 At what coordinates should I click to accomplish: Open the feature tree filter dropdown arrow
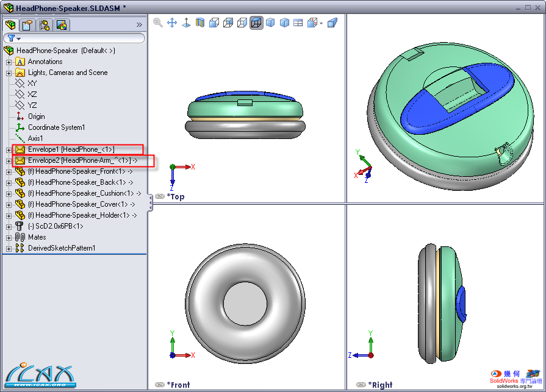coord(19,38)
